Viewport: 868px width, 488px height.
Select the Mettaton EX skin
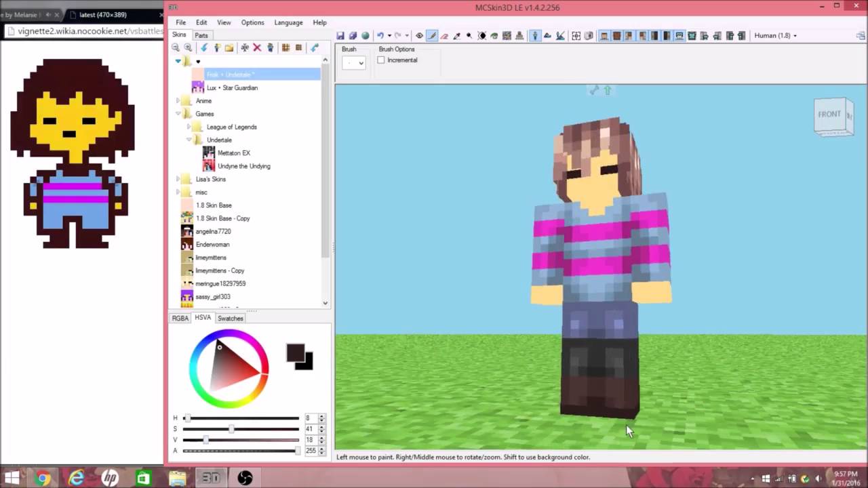pos(234,153)
